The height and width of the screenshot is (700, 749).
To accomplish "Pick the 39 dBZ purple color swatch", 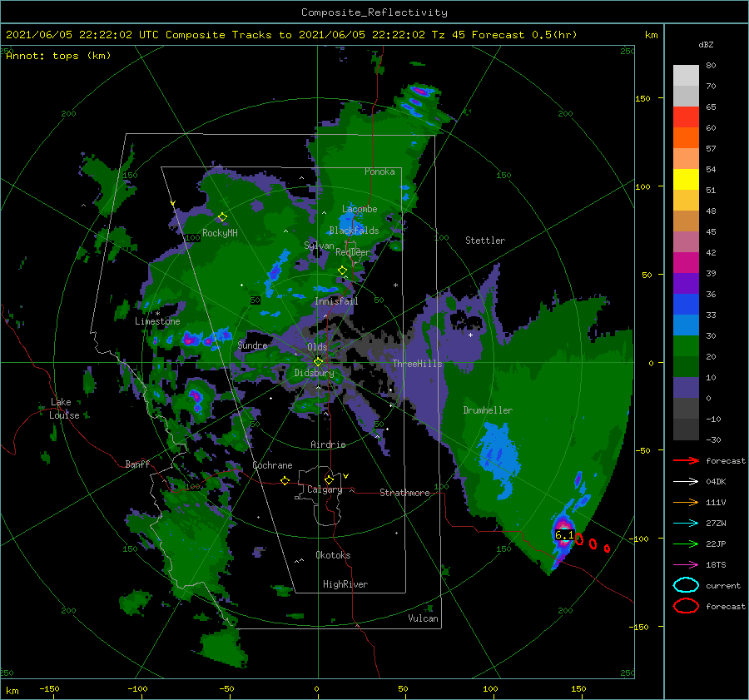I will [686, 283].
